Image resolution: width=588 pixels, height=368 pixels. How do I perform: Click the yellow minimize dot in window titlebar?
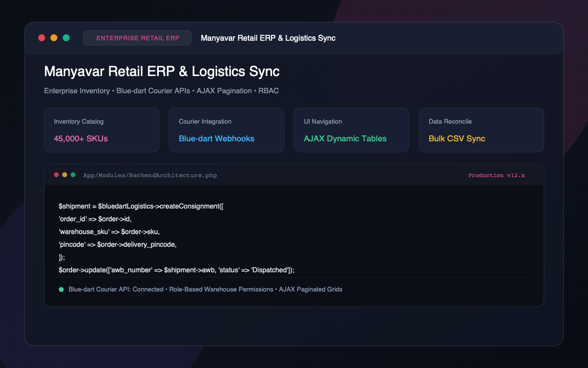(54, 38)
